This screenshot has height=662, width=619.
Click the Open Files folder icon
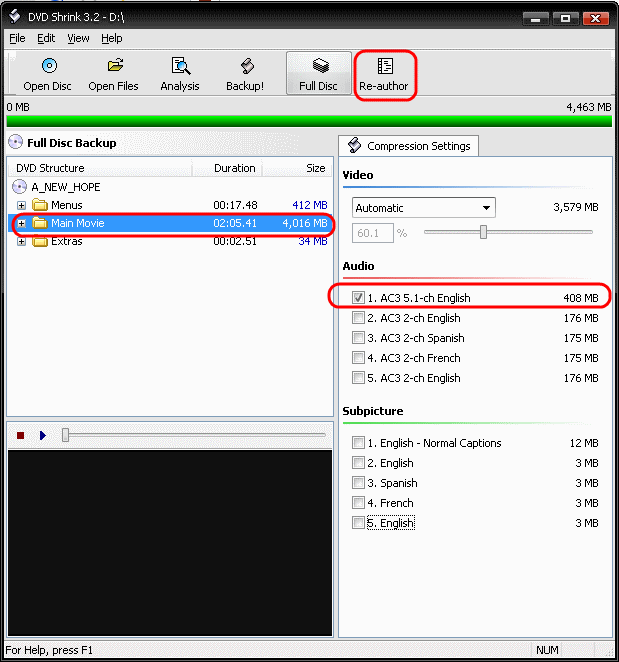point(115,66)
